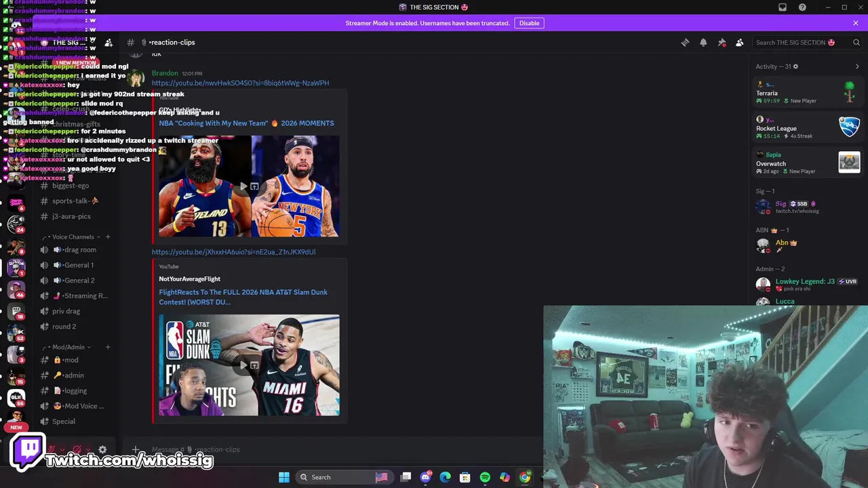The image size is (868, 488).
Task: Open the second YouTube link jXhxxHA6uio
Action: click(x=233, y=252)
